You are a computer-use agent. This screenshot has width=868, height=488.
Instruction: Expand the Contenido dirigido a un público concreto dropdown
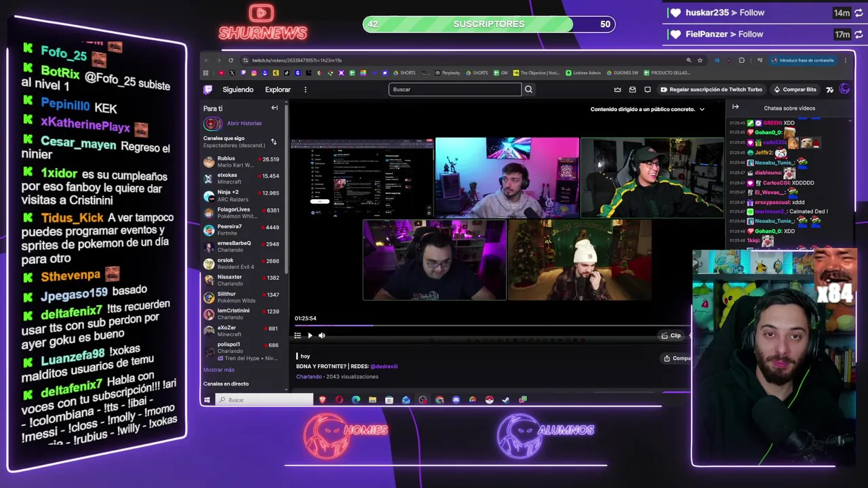click(647, 109)
